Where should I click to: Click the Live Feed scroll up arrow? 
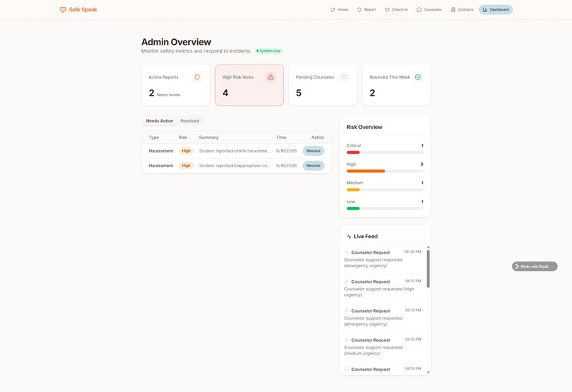[x=428, y=247]
